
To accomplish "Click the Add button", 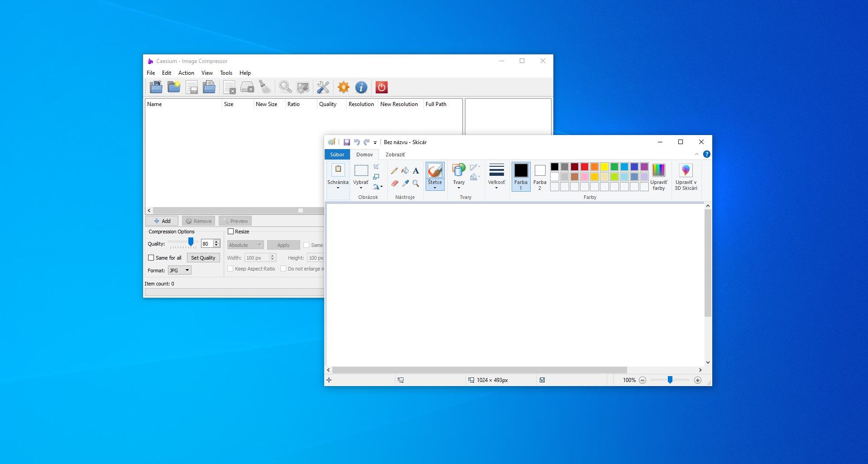I will pyautogui.click(x=162, y=221).
